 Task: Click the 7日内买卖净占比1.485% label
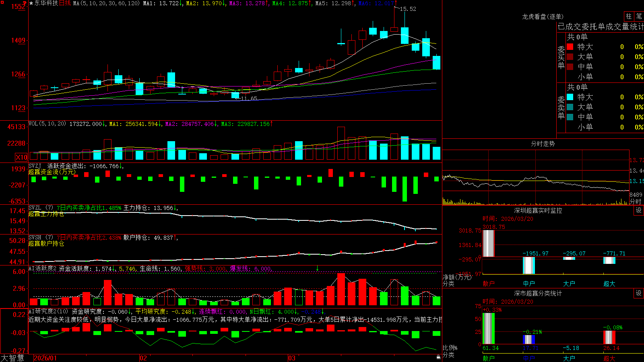click(89, 208)
